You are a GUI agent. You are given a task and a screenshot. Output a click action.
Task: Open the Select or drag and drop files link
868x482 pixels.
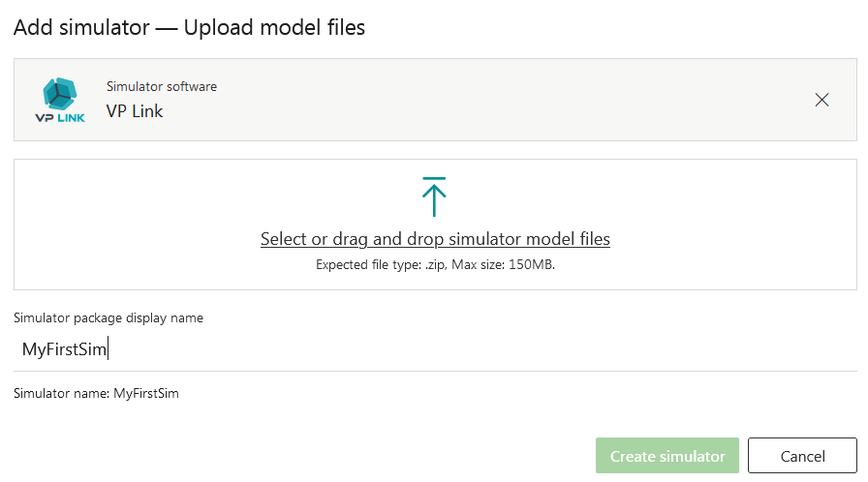[x=435, y=239]
